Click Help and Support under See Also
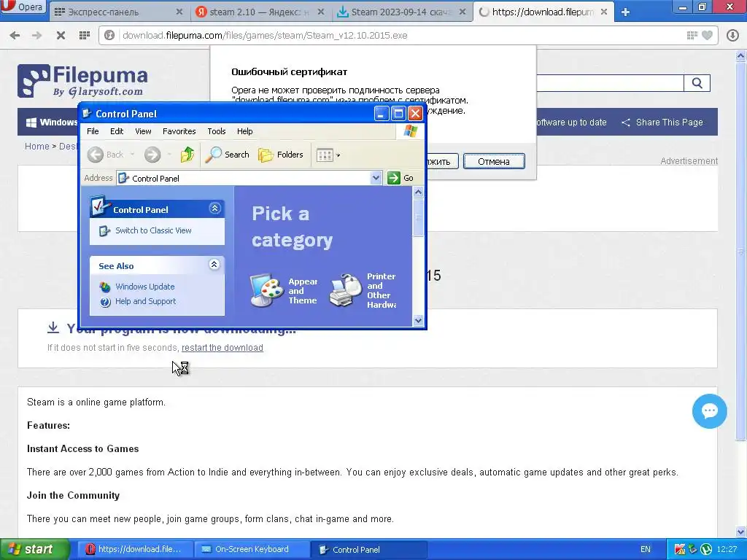Viewport: 747px width, 560px height. (x=145, y=301)
